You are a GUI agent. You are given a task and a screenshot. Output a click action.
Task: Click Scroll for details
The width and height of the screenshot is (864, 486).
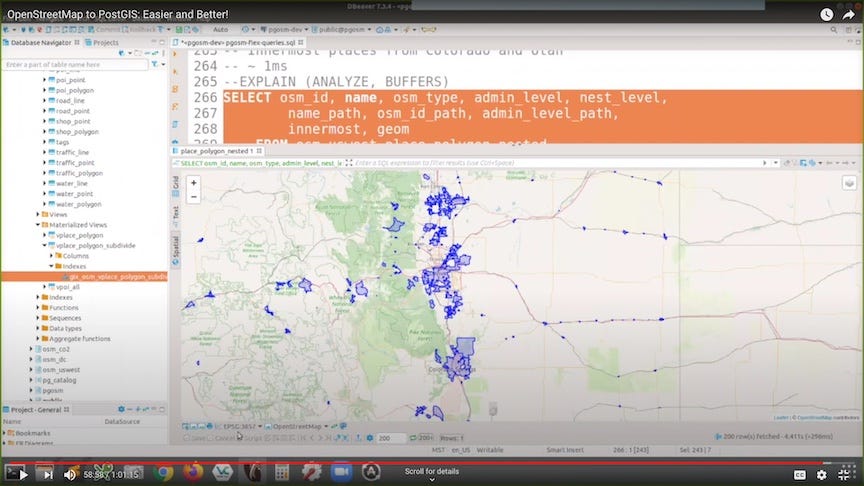431,472
